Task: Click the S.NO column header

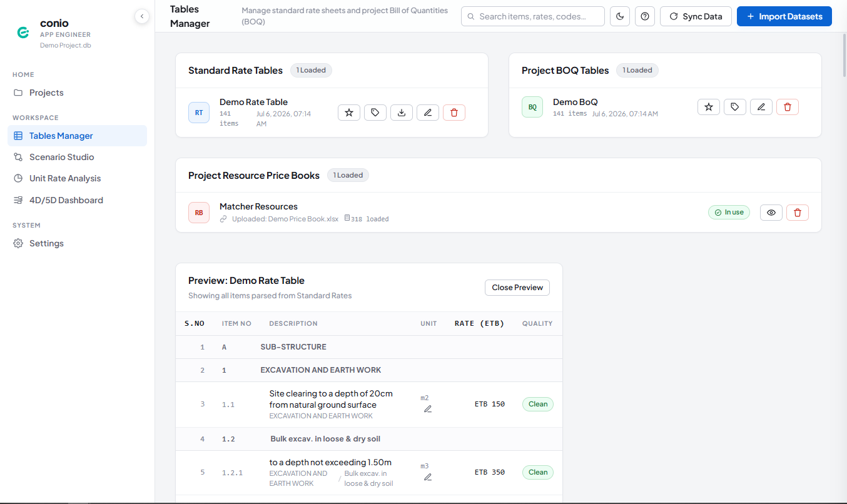Action: pyautogui.click(x=195, y=323)
